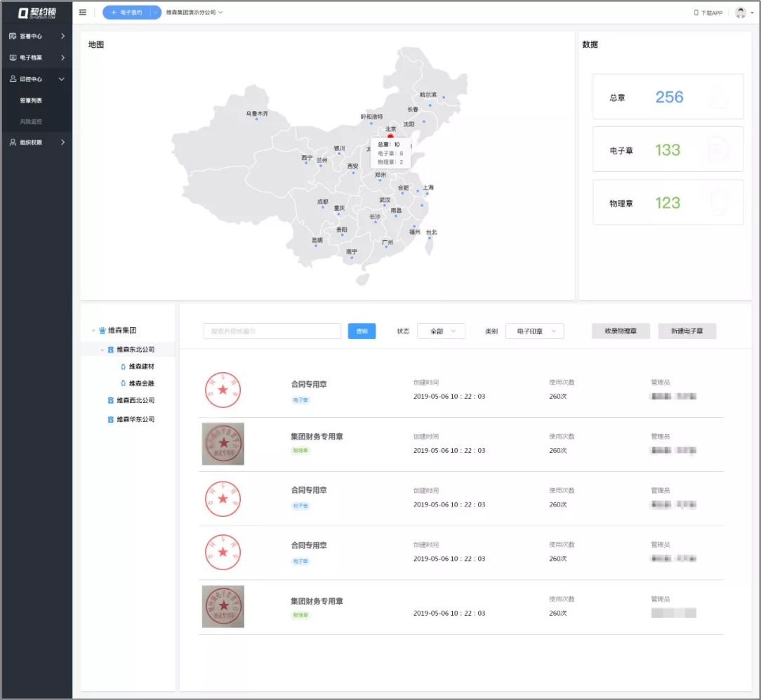
Task: Open the topmost 合同专用章 seal thumbnail
Action: (x=223, y=390)
